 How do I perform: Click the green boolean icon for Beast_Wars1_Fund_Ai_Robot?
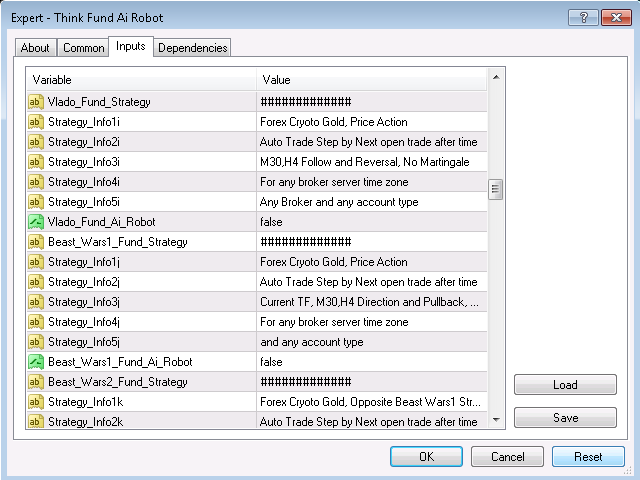click(x=36, y=362)
